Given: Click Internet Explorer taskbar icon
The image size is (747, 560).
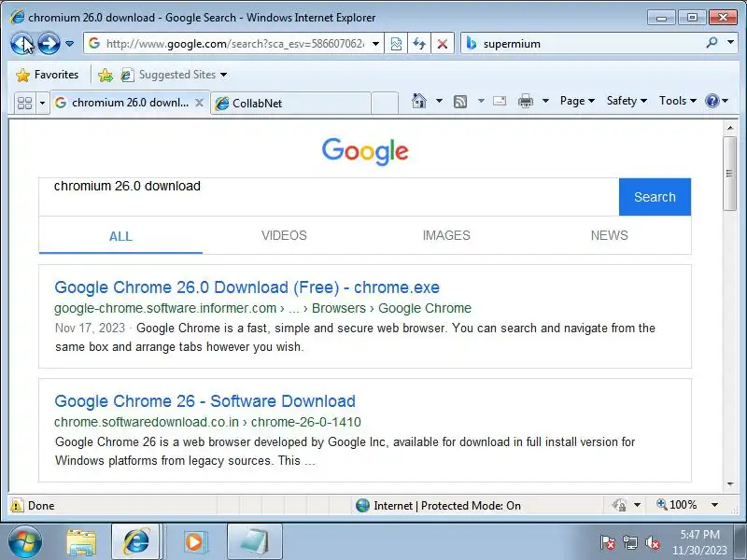Looking at the screenshot, I should (x=135, y=541).
